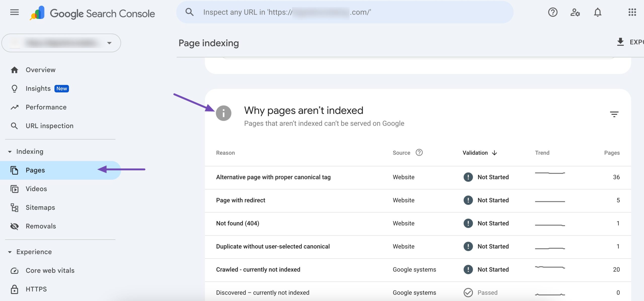644x301 pixels.
Task: Open HTTPS report
Action: (x=36, y=289)
